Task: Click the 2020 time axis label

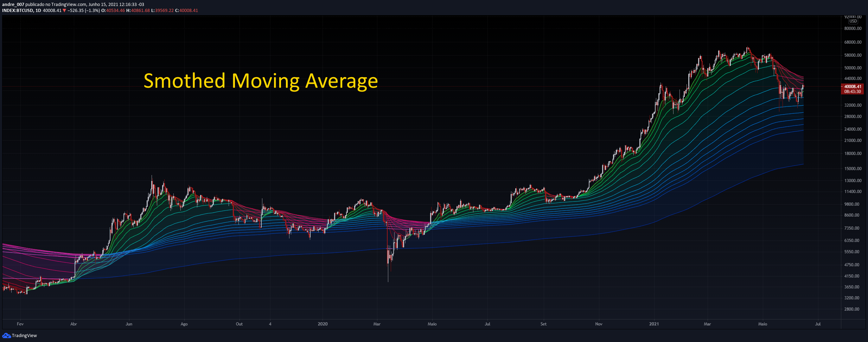Action: [323, 324]
